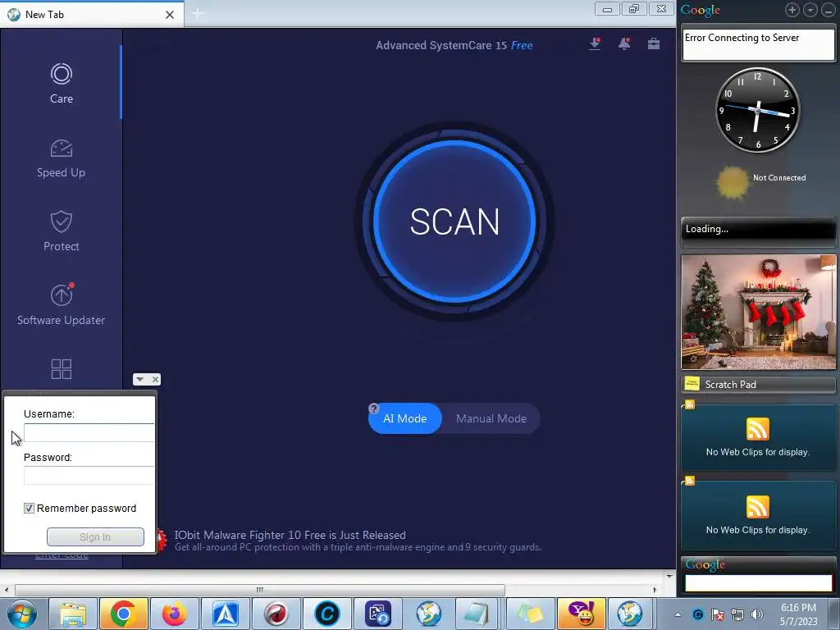The width and height of the screenshot is (840, 630).
Task: Click the Christmas fireplace photo thumbnail
Action: point(758,312)
